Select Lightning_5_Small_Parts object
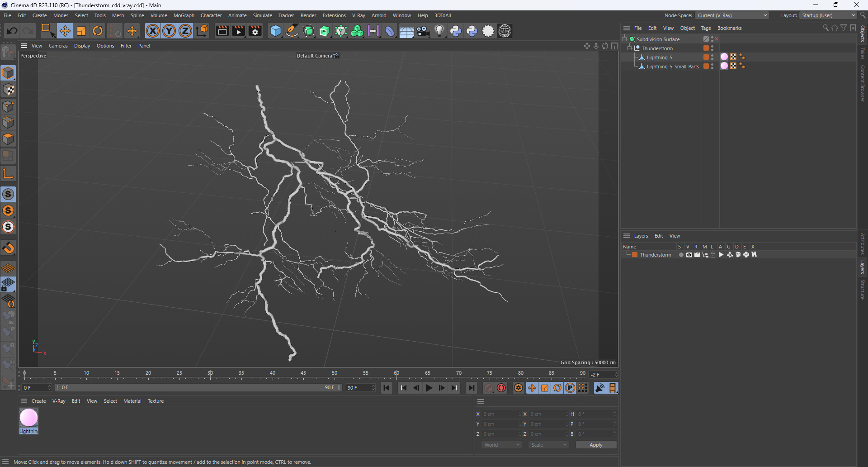The image size is (868, 467). (x=673, y=67)
